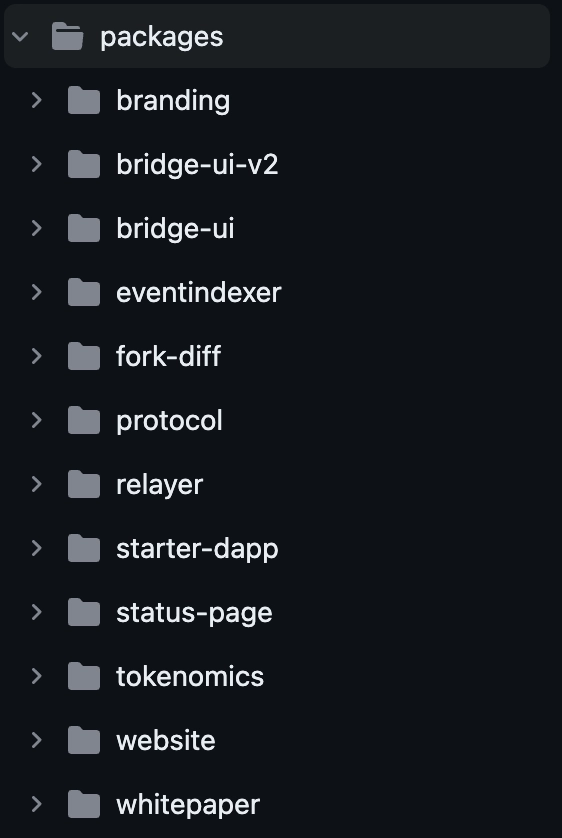Click the fork-diff folder icon
The image size is (562, 838).
coord(84,356)
